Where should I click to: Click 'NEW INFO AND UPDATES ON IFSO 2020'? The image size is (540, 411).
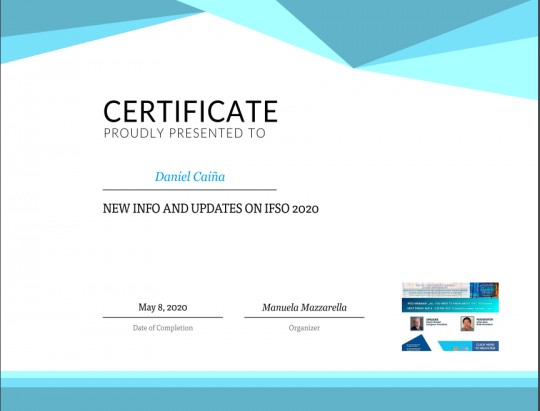click(211, 208)
